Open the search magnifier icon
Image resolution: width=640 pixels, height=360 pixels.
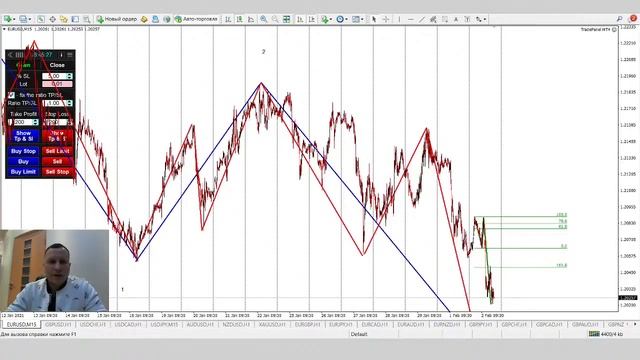click(x=620, y=19)
